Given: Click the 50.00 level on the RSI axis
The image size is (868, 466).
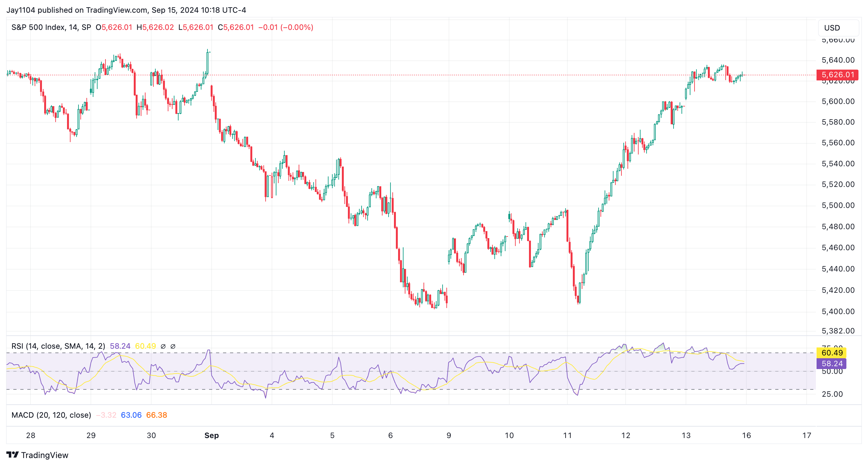Looking at the screenshot, I should tap(832, 372).
